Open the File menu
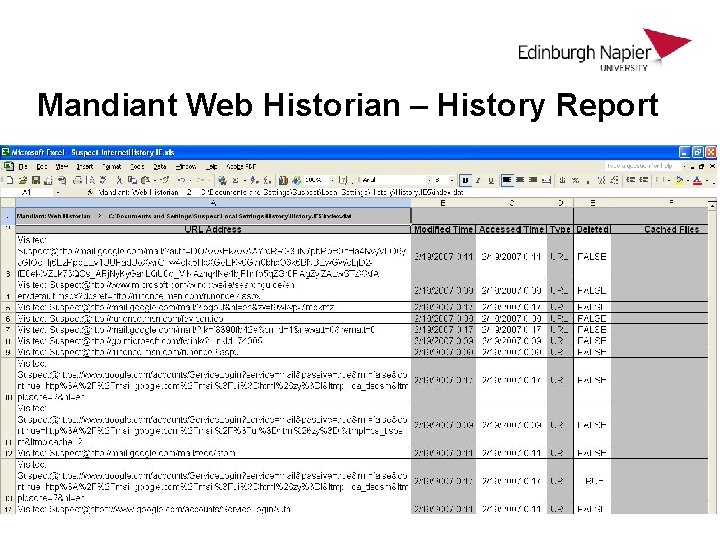The width and height of the screenshot is (720, 540). click(x=23, y=167)
